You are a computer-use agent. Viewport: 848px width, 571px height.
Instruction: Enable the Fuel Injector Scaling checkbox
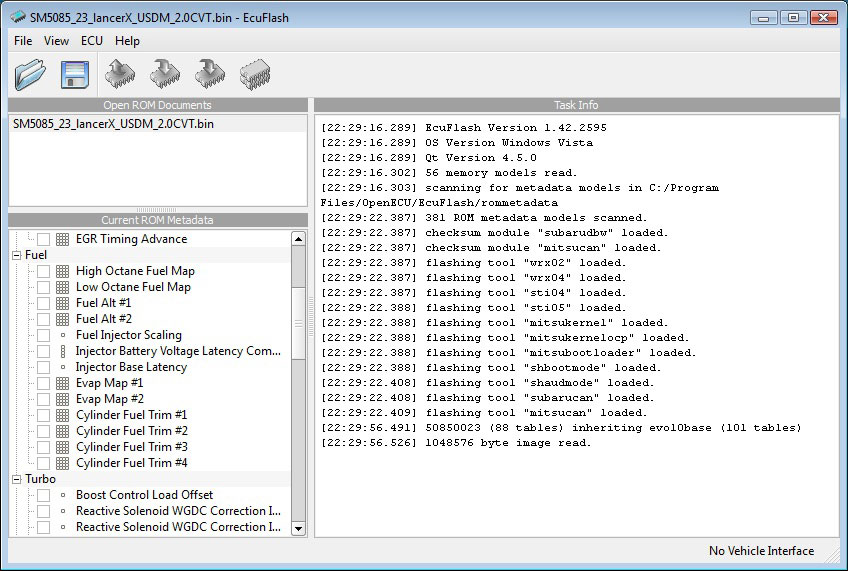coord(43,335)
